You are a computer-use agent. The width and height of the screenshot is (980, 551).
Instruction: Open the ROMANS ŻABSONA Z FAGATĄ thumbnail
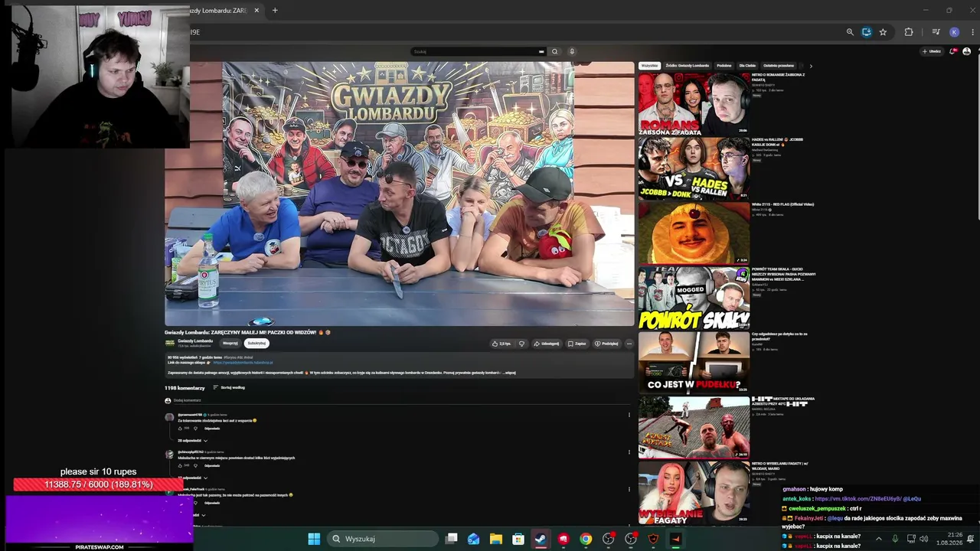pyautogui.click(x=694, y=103)
